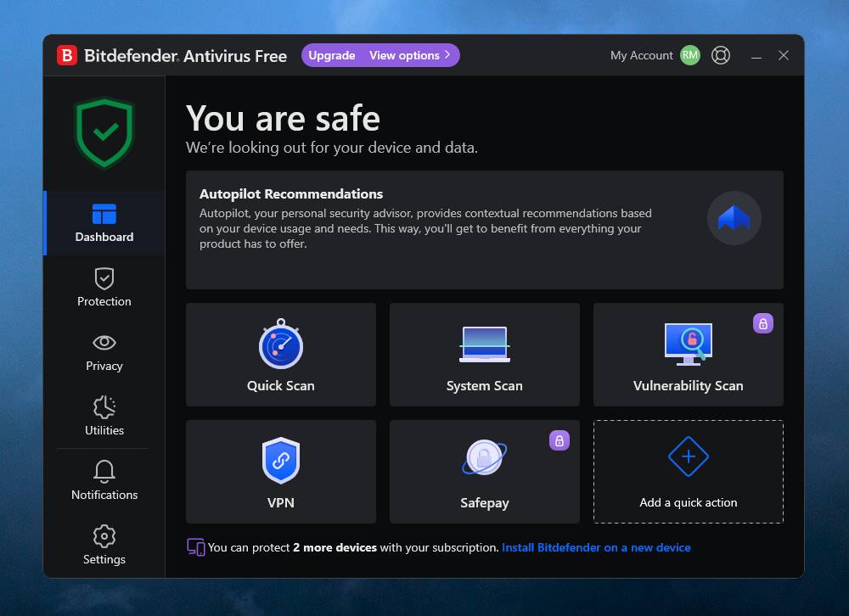This screenshot has height=616, width=849.
Task: Show the Notifications panel
Action: click(x=104, y=481)
